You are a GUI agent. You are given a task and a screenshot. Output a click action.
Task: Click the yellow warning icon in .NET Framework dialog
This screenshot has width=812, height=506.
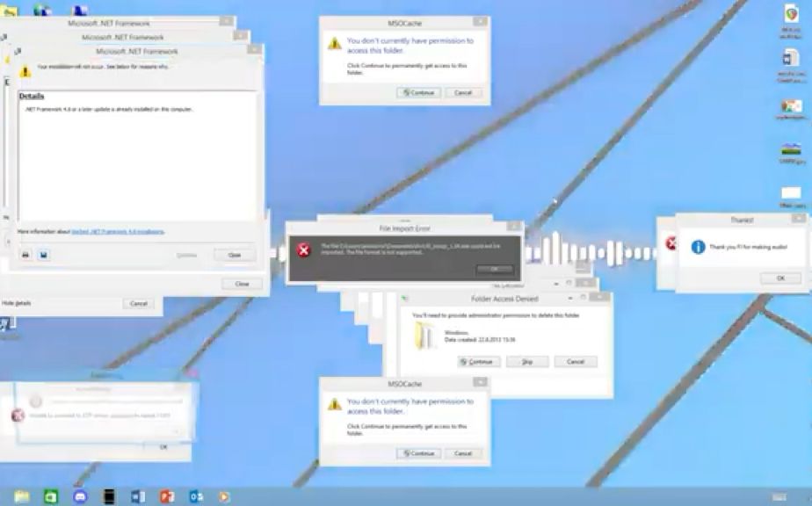coord(25,72)
